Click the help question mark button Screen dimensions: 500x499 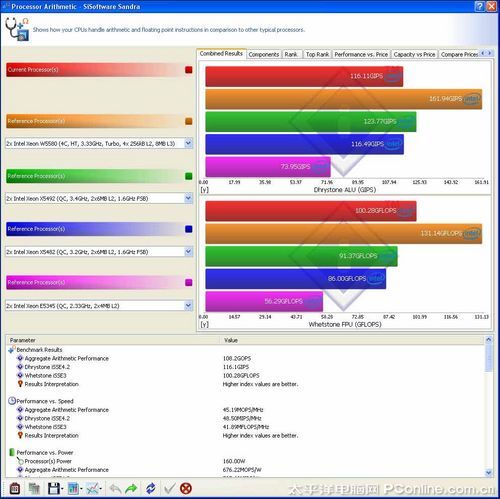tap(479, 6)
